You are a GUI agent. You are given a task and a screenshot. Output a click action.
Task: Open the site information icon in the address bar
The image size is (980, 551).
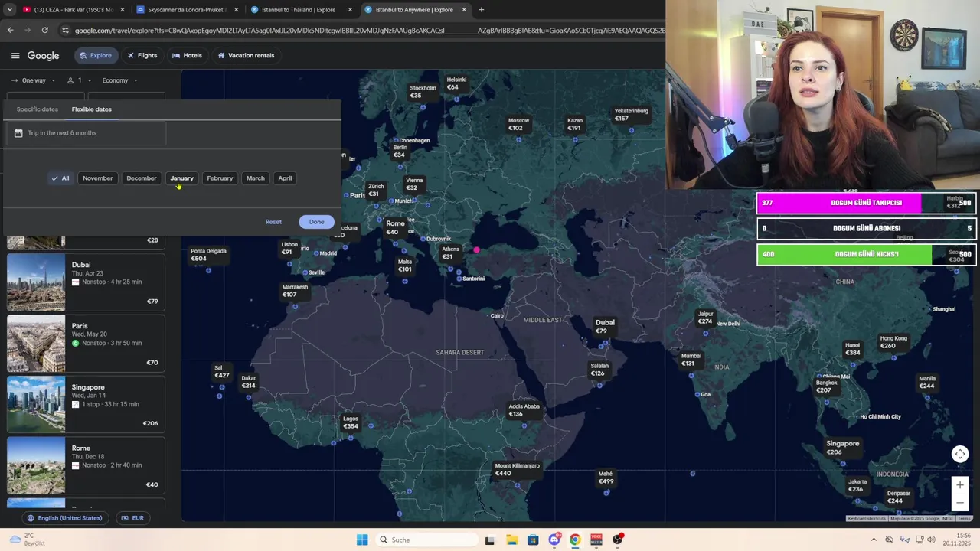click(66, 30)
